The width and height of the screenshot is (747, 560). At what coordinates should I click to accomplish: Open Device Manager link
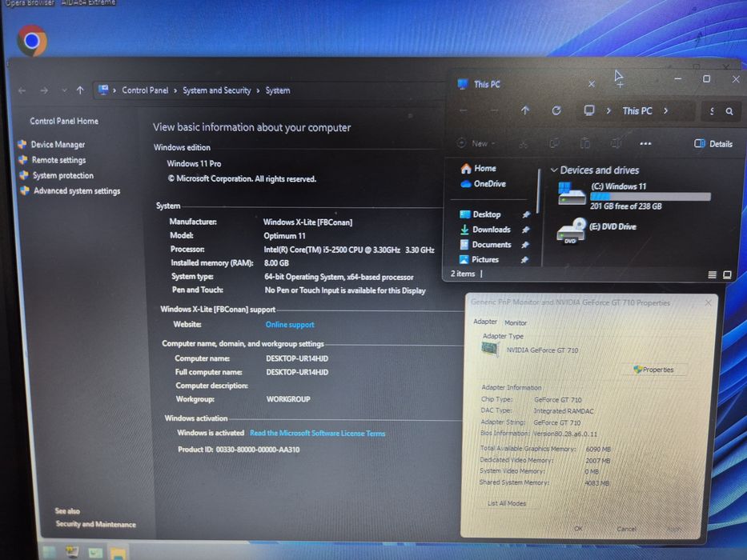[58, 144]
